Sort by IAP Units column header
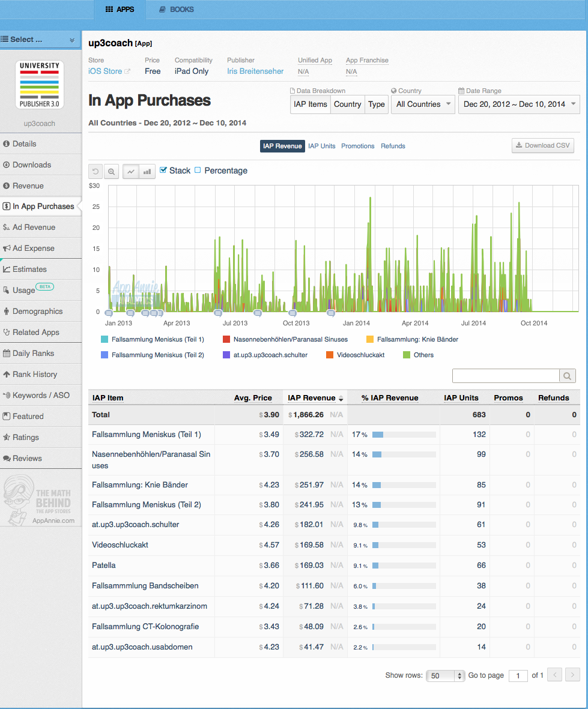Screen dimensions: 588x709 click(x=461, y=398)
